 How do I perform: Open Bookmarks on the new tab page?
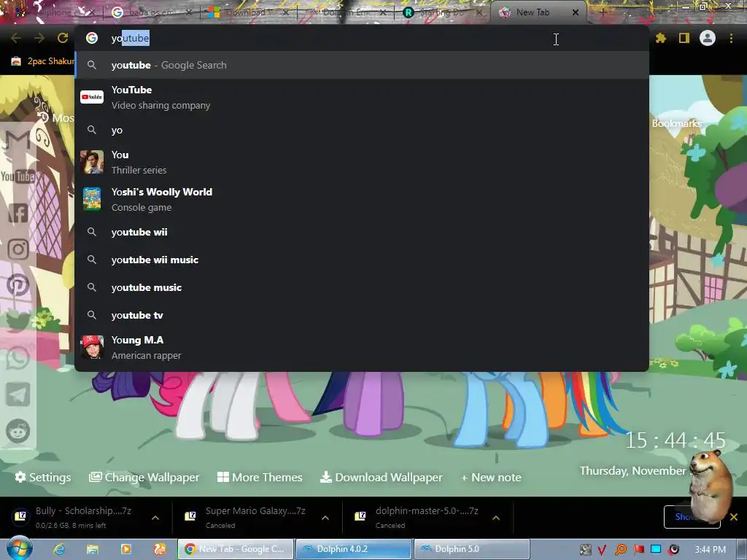coord(676,123)
